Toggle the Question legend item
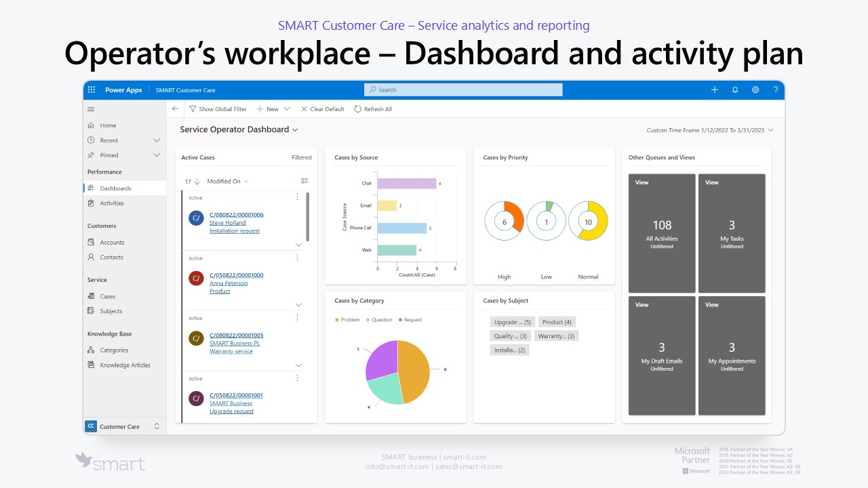The width and height of the screenshot is (868, 488). (x=379, y=320)
